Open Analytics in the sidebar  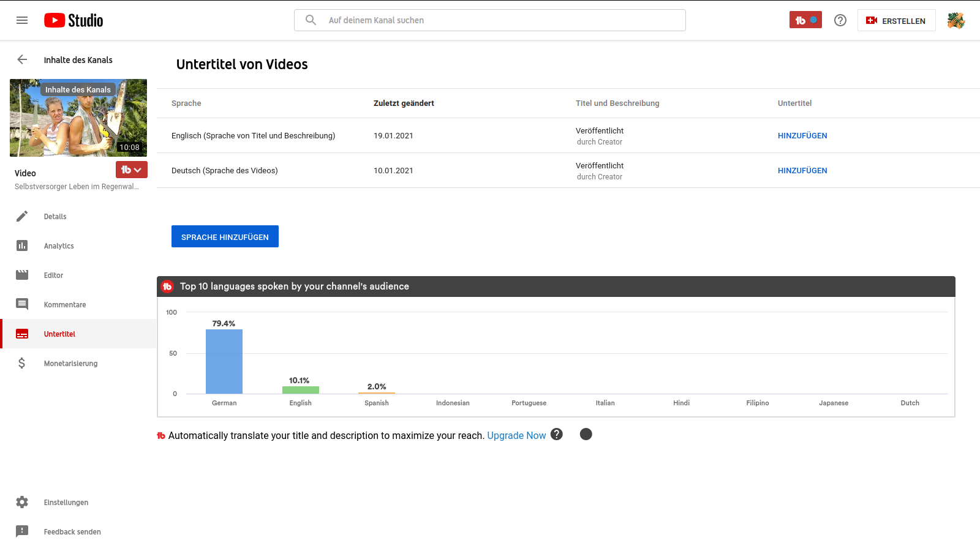click(59, 246)
